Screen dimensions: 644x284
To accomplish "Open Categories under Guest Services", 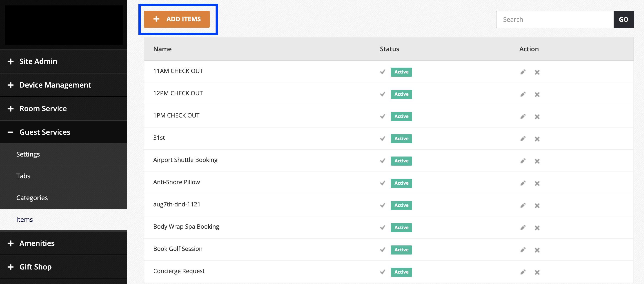I will [x=32, y=198].
